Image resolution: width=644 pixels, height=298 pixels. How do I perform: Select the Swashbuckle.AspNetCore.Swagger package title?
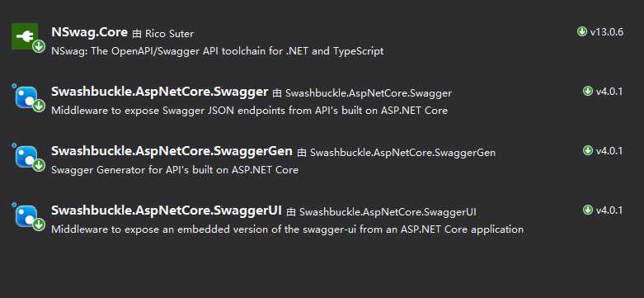click(x=160, y=92)
